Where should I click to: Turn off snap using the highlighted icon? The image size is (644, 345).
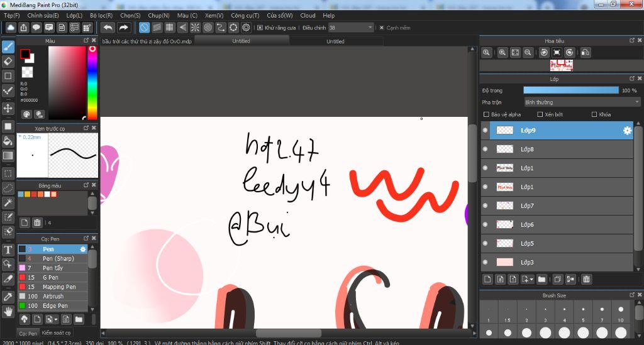point(144,28)
